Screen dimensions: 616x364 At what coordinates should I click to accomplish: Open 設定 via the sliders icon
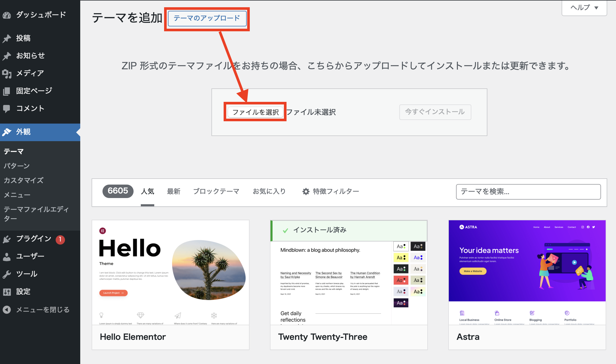tap(7, 291)
